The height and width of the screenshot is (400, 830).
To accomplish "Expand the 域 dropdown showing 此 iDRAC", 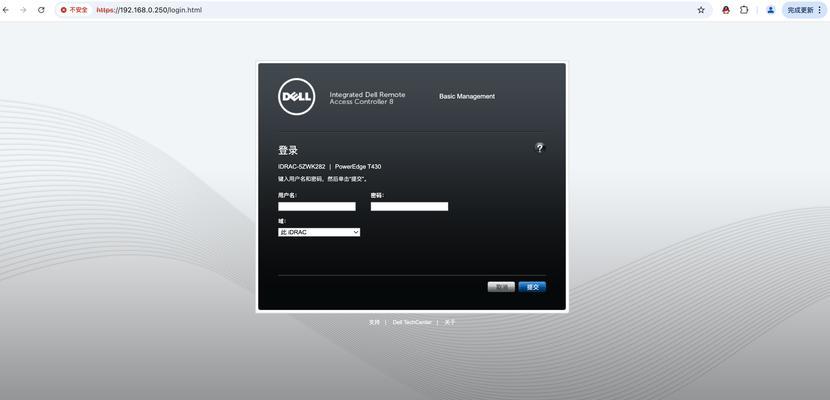I will point(319,232).
